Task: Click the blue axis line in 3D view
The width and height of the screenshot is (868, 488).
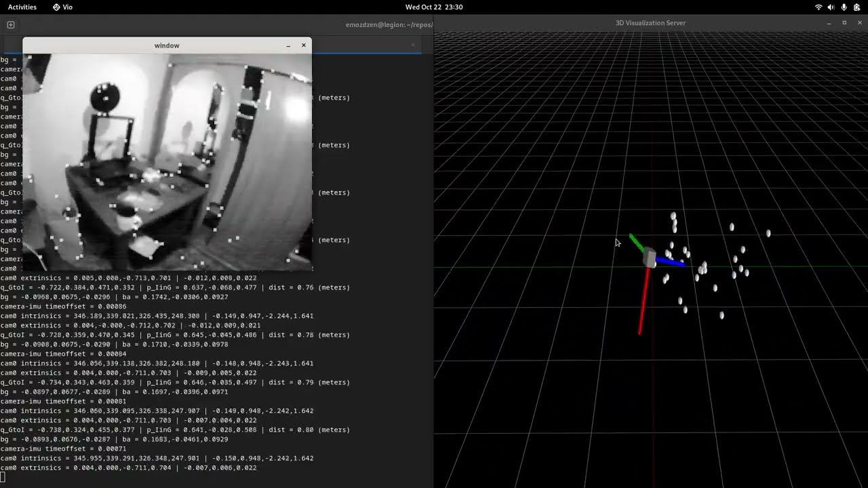Action: coord(671,262)
